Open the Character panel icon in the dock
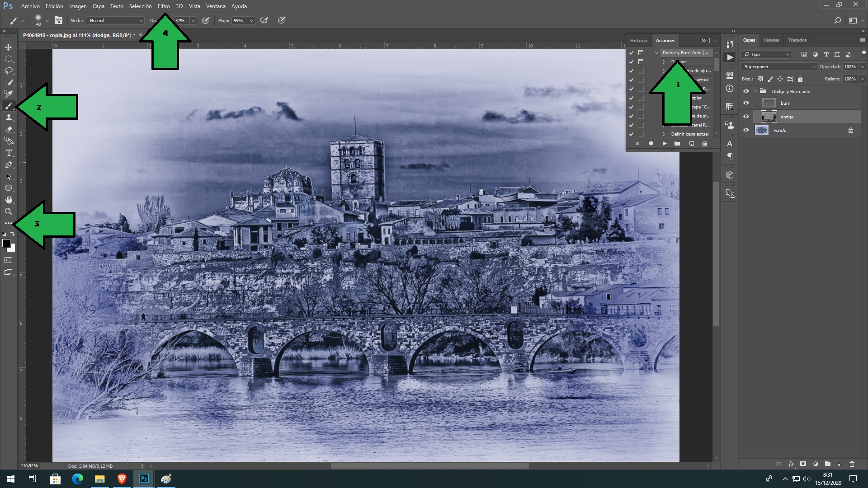 [730, 144]
